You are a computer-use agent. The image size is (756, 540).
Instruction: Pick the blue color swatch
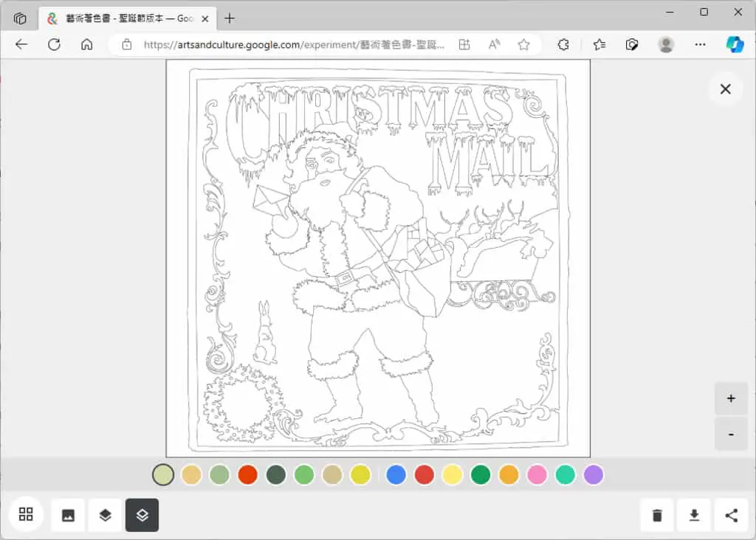coord(396,475)
